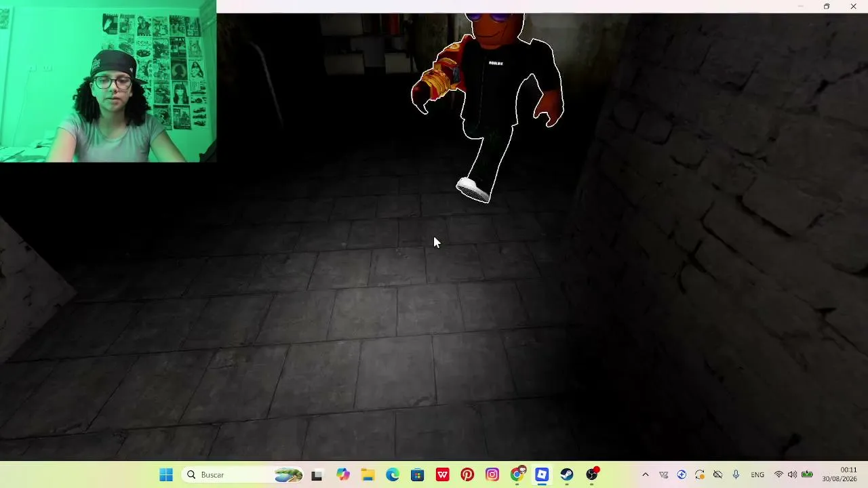Switch to OBS Studio in the taskbar

pyautogui.click(x=592, y=475)
